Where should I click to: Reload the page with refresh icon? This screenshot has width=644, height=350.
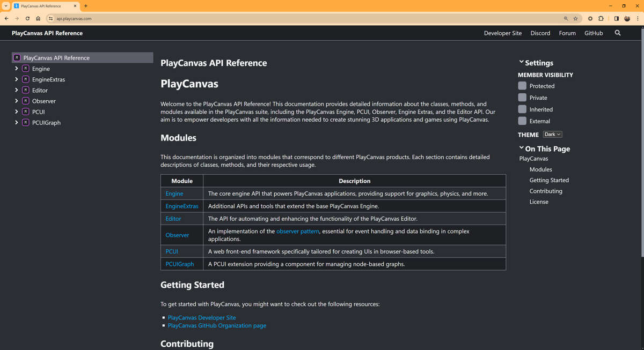(27, 18)
